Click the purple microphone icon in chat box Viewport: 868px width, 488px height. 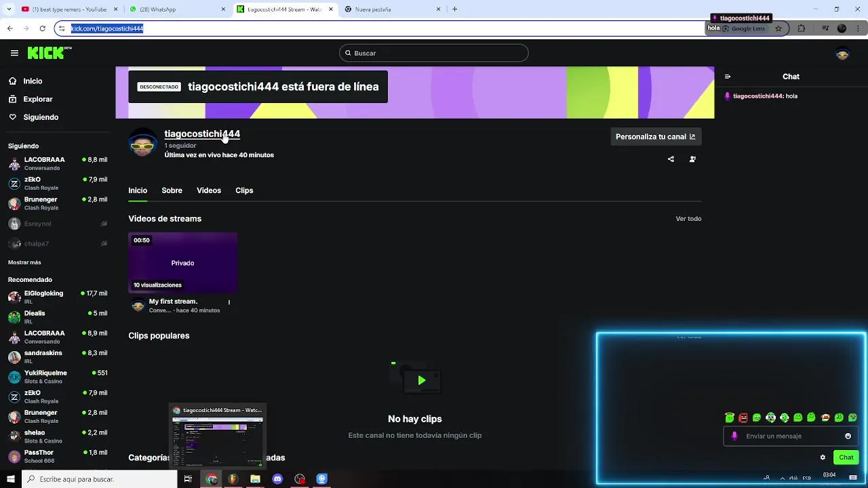pos(734,436)
